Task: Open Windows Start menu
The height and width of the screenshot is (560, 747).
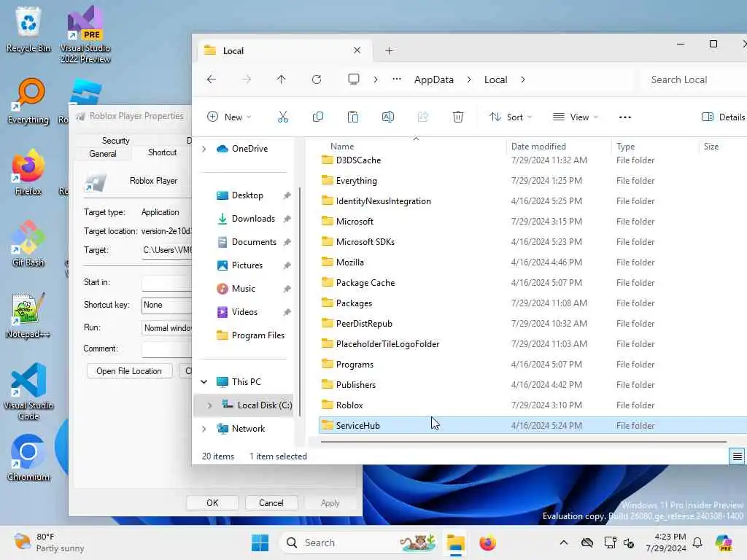Action: click(260, 542)
